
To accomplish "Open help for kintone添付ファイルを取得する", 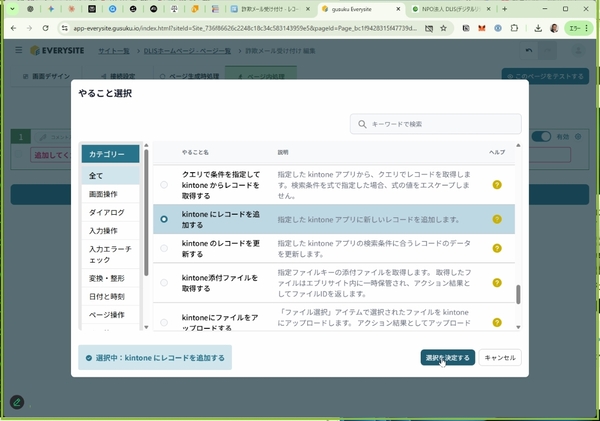I will tap(497, 283).
